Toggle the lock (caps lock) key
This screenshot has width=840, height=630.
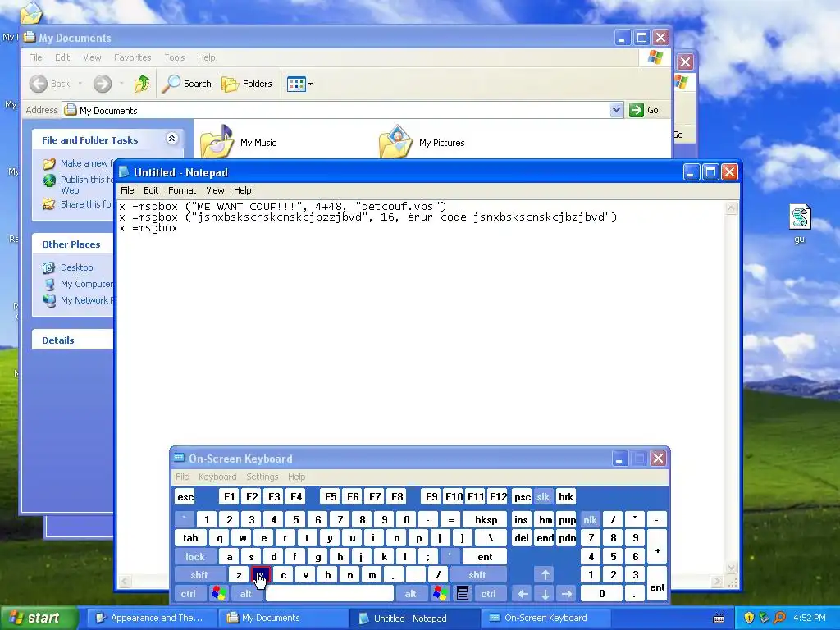click(195, 557)
